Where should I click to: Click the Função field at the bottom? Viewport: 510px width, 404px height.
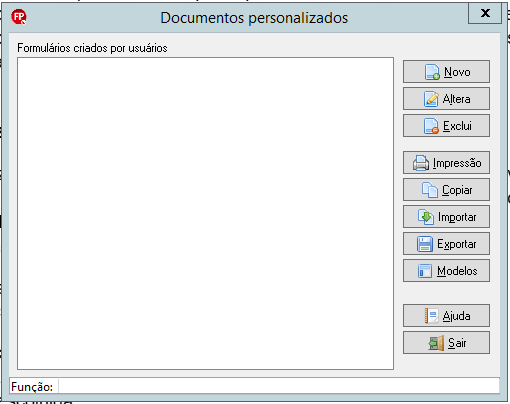click(279, 386)
